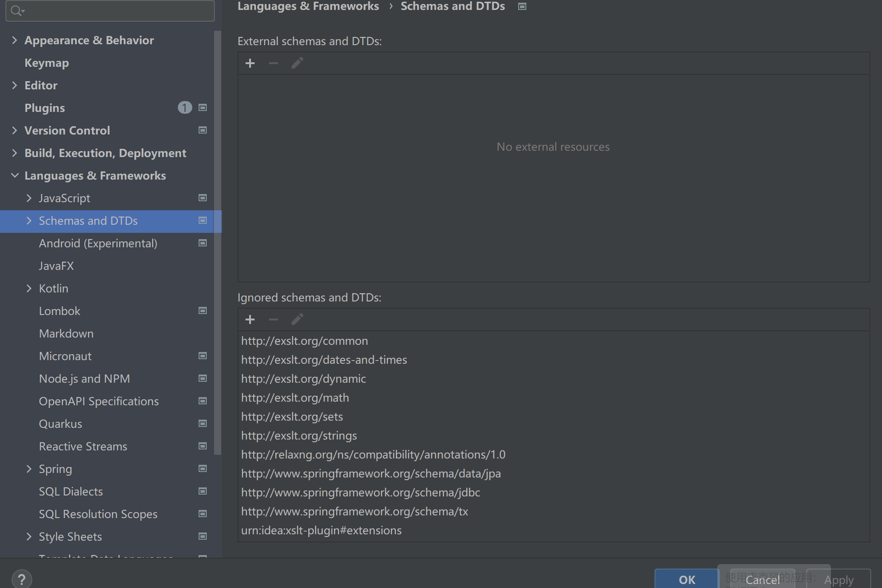Open the Keymap settings page
This screenshot has height=588, width=882.
click(x=46, y=63)
